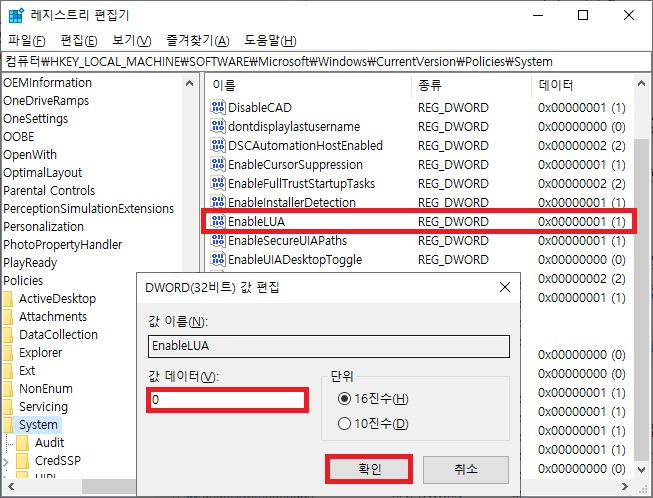The height and width of the screenshot is (498, 653).
Task: Click the DWORD icon beside DisableCAD
Action: point(218,107)
